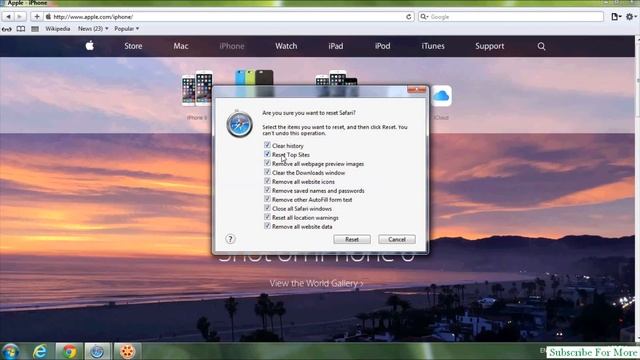Switch to Safari in the taskbar
The height and width of the screenshot is (360, 640).
point(97,351)
